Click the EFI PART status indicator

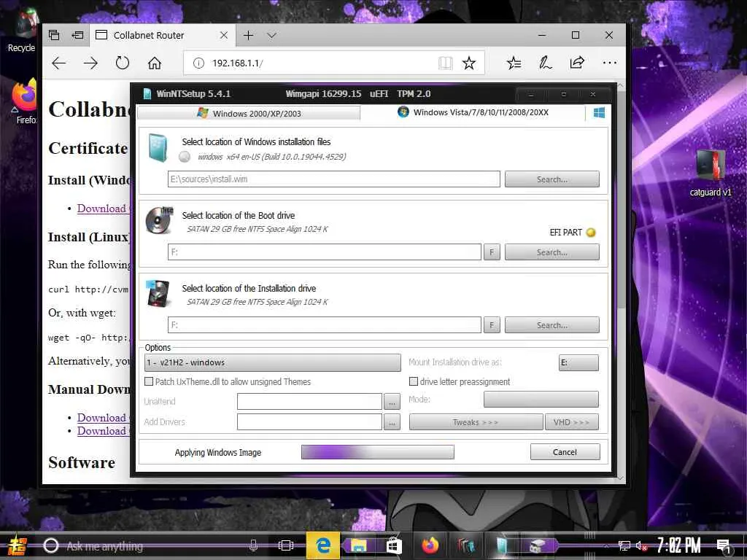[x=591, y=233]
